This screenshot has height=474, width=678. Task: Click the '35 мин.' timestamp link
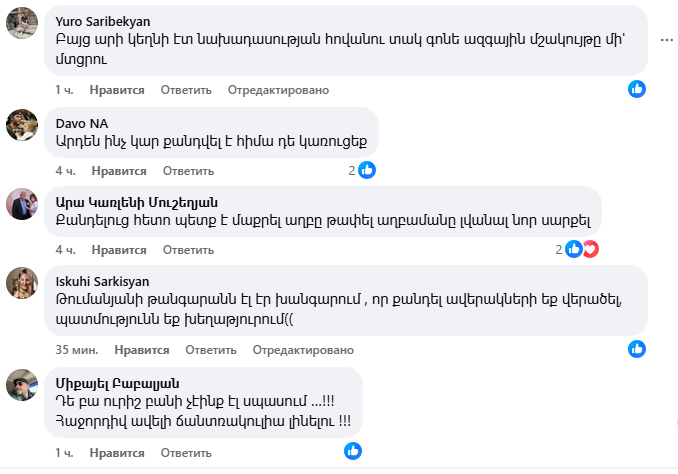pos(76,351)
